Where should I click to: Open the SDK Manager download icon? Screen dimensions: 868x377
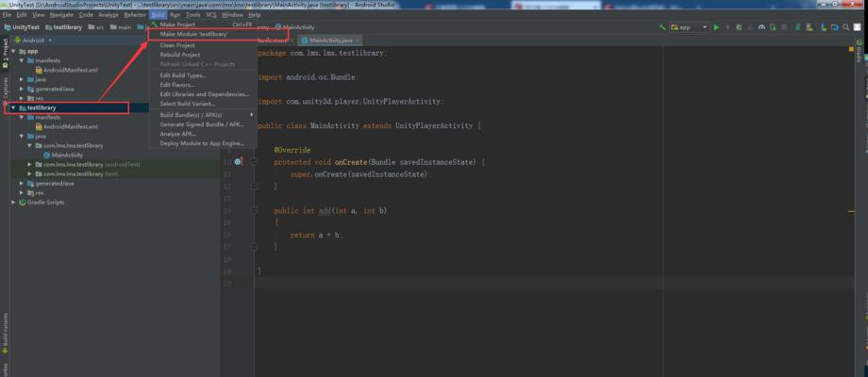click(823, 27)
